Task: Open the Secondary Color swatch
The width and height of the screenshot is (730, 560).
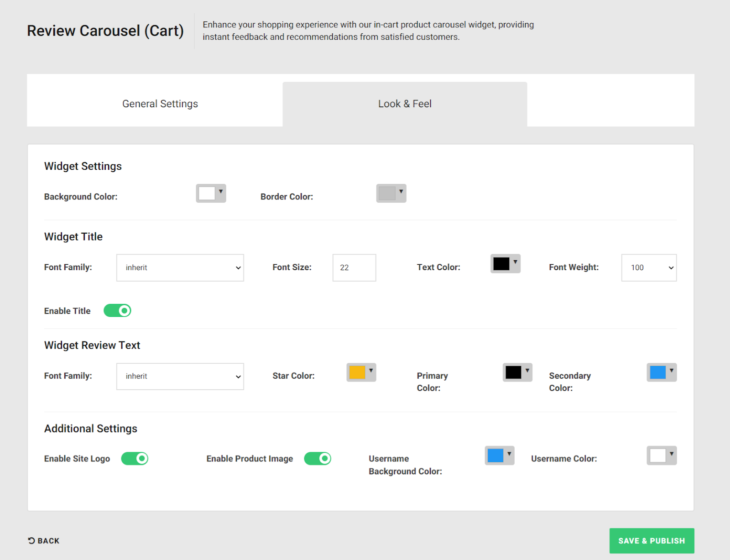Action: [662, 372]
